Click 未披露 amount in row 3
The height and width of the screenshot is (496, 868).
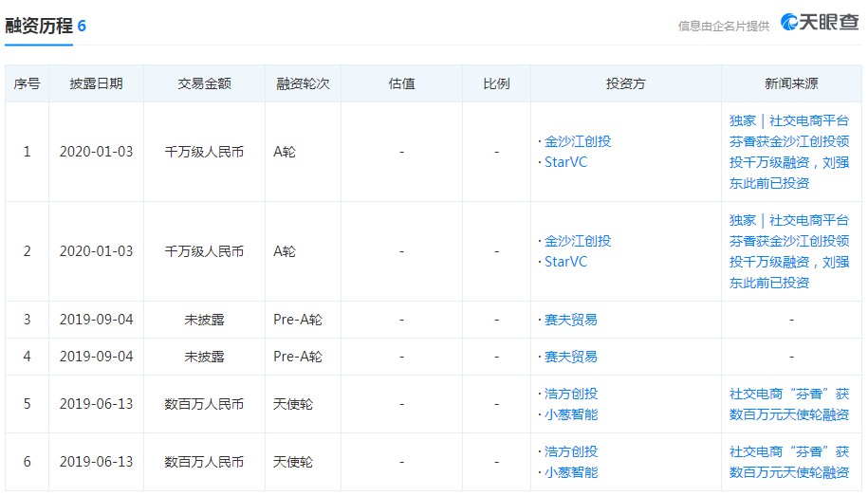204,320
